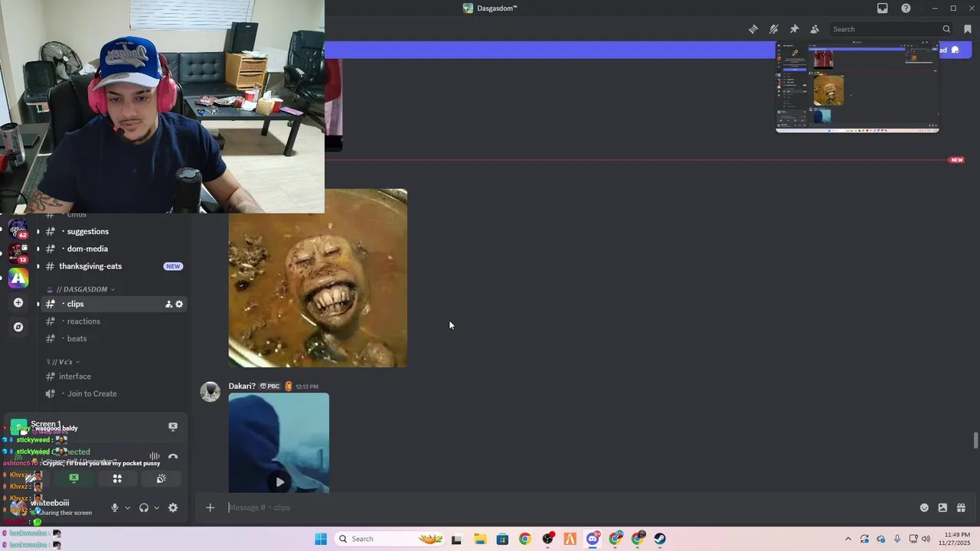Open the grinning face soup image
The image size is (980, 551).
(x=318, y=278)
